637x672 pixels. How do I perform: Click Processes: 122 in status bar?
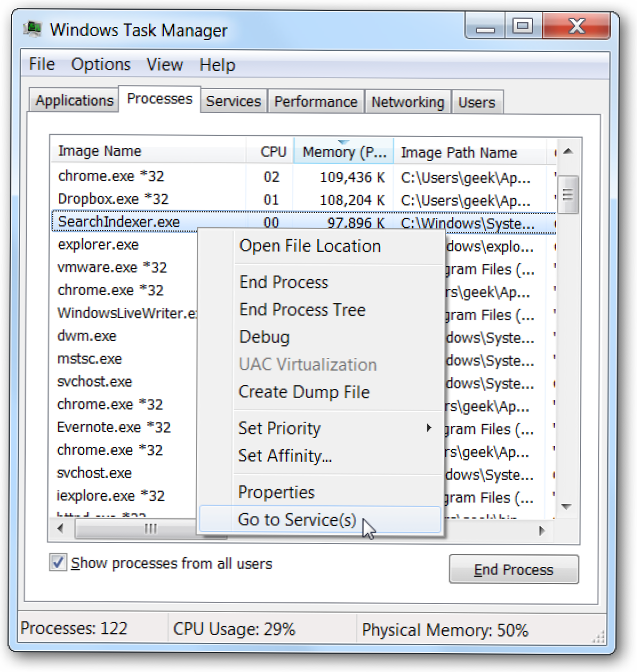tap(74, 628)
